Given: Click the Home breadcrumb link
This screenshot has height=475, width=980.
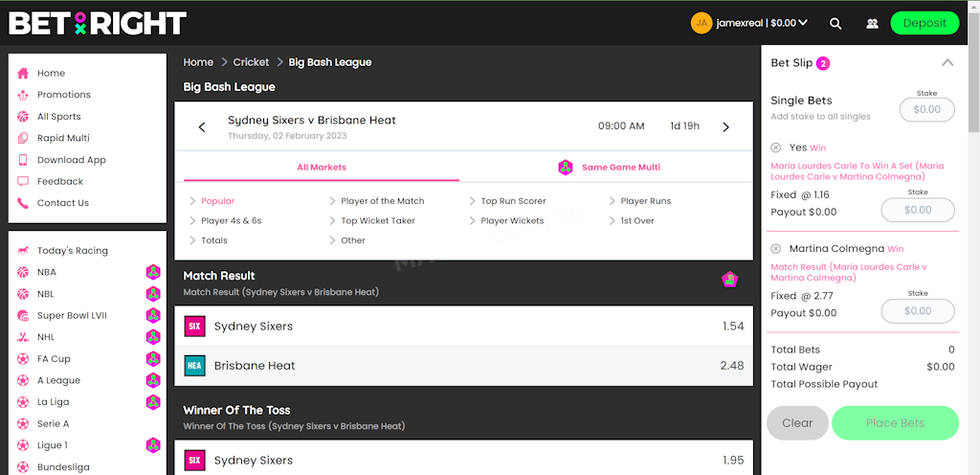Looking at the screenshot, I should (198, 62).
